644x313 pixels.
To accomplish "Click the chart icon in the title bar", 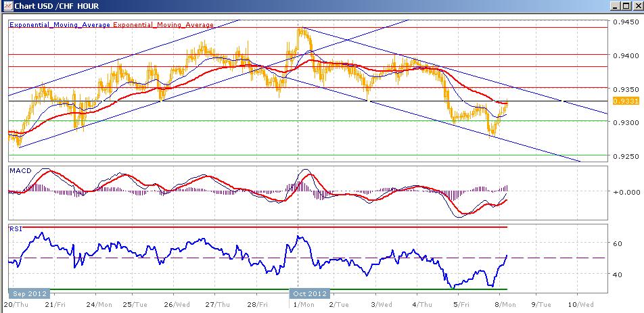I will pyautogui.click(x=8, y=6).
